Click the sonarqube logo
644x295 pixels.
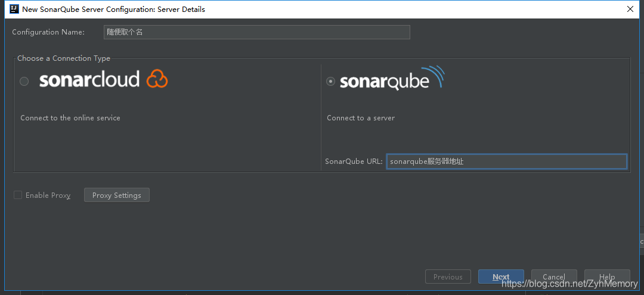pos(392,78)
